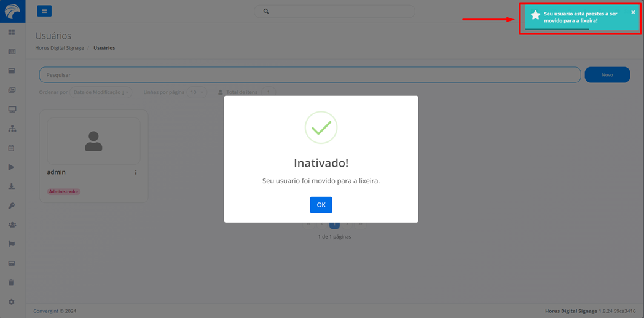
Task: Click the Horus eagle logo
Action: (x=12, y=11)
